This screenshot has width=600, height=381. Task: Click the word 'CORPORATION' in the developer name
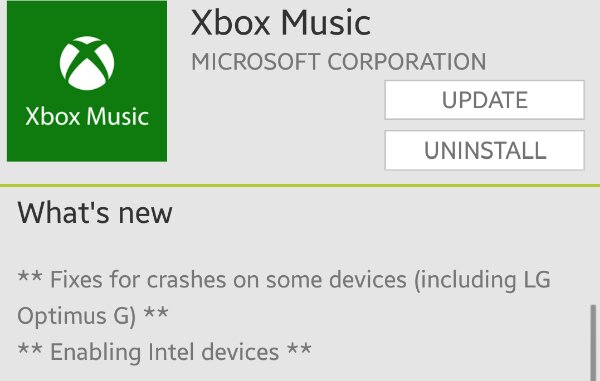tap(407, 62)
